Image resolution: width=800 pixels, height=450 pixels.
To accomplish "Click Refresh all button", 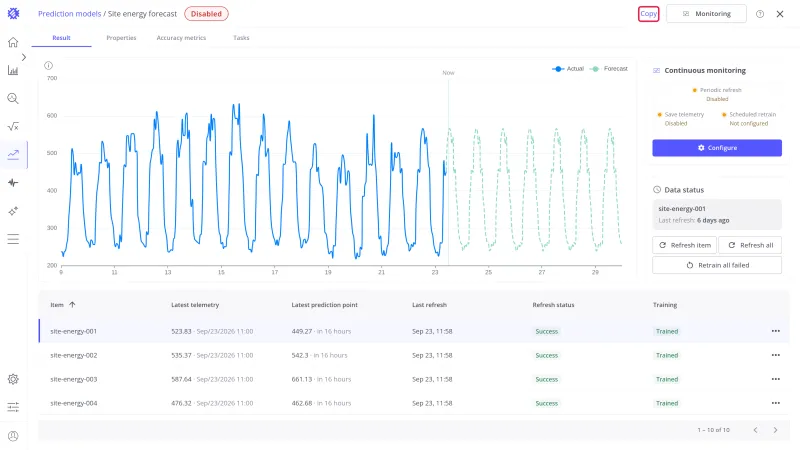I will [750, 245].
